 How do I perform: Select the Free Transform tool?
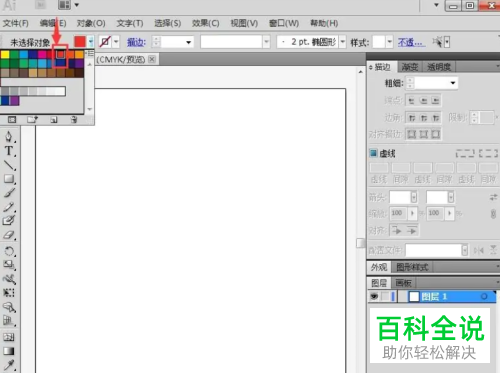pos(9,293)
